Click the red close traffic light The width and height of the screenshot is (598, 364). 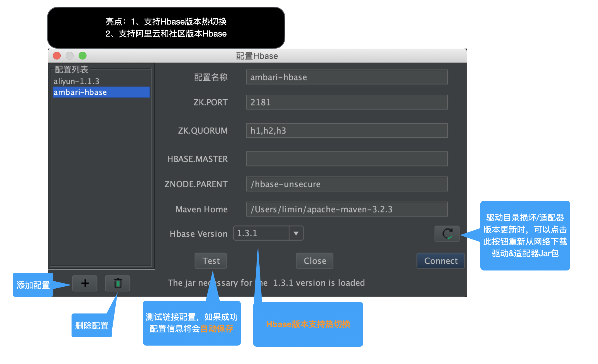57,56
